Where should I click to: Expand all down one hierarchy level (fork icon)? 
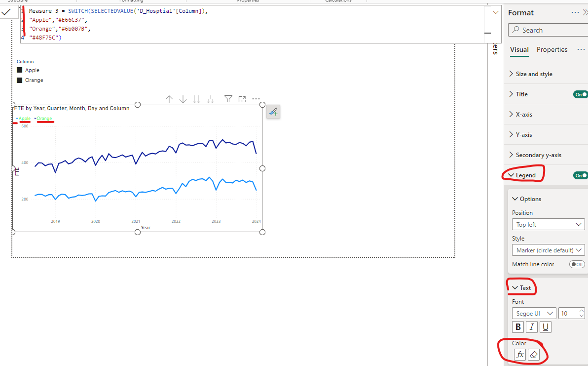coord(210,99)
